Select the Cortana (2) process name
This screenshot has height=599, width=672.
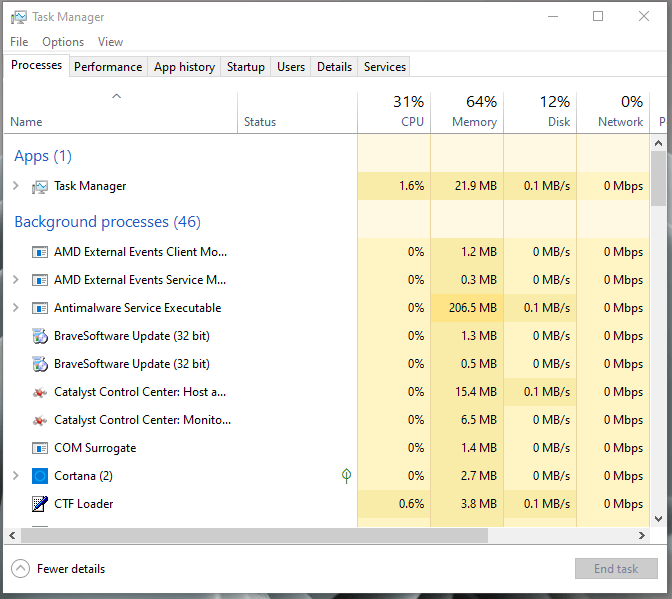tap(84, 476)
